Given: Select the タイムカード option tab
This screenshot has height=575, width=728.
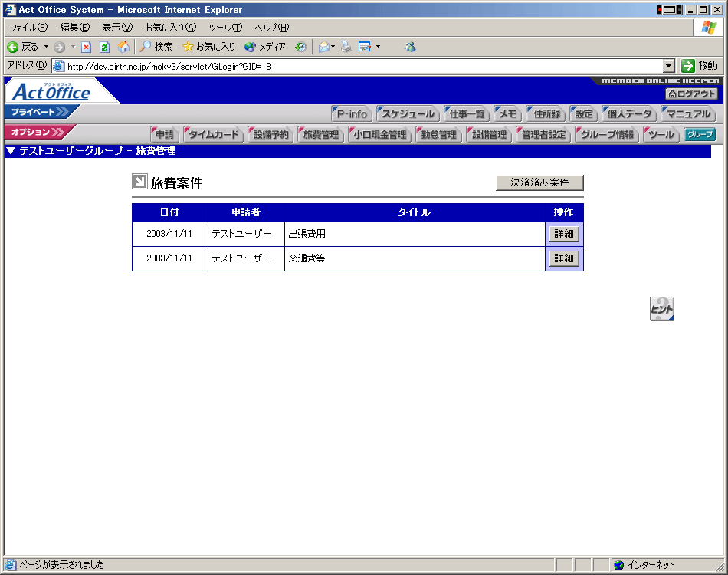Looking at the screenshot, I should (214, 135).
